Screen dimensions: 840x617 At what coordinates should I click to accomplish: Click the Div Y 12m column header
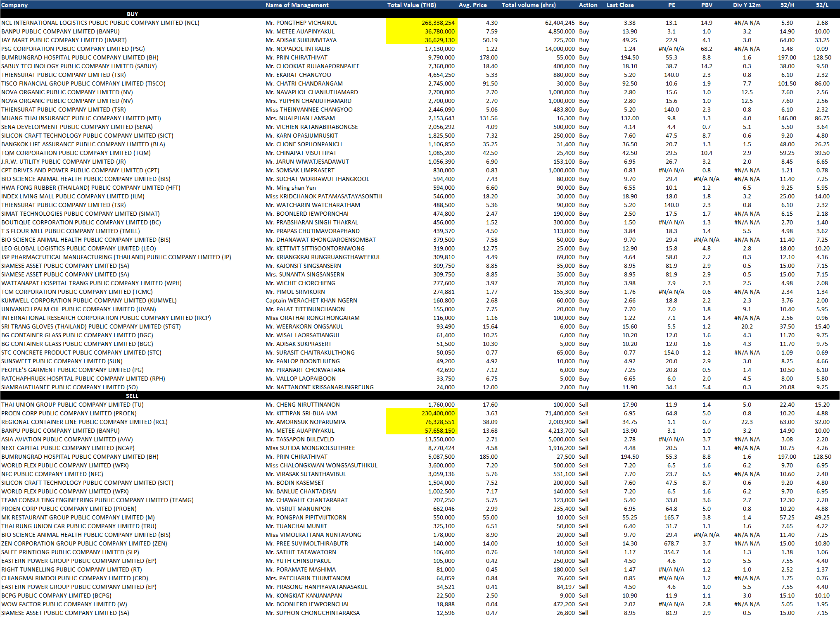(747, 5)
